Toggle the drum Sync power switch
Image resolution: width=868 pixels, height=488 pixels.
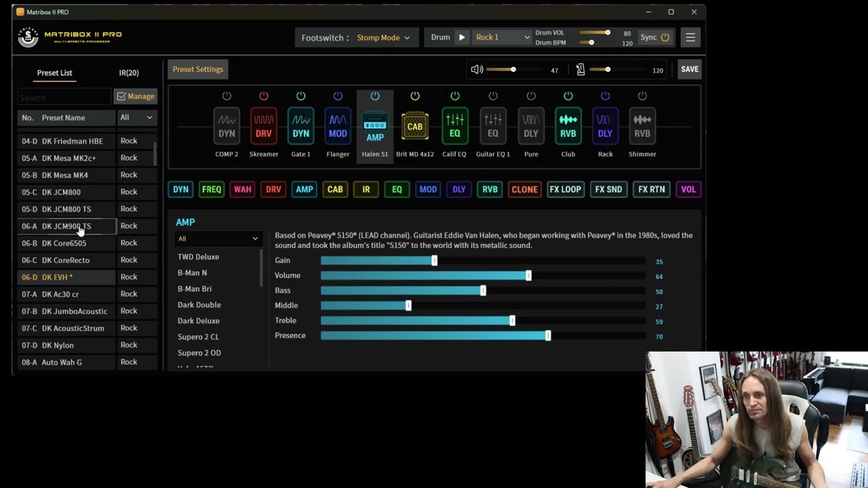click(x=665, y=37)
